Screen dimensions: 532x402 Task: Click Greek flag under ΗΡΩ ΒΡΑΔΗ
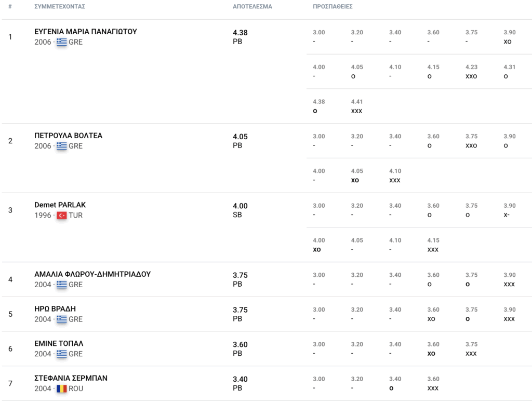[x=61, y=319]
